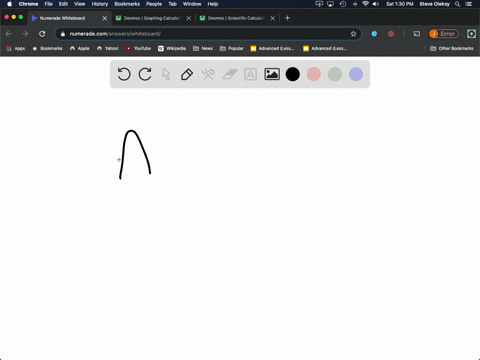The height and width of the screenshot is (360, 480).
Task: Select the text tool
Action: click(x=250, y=74)
